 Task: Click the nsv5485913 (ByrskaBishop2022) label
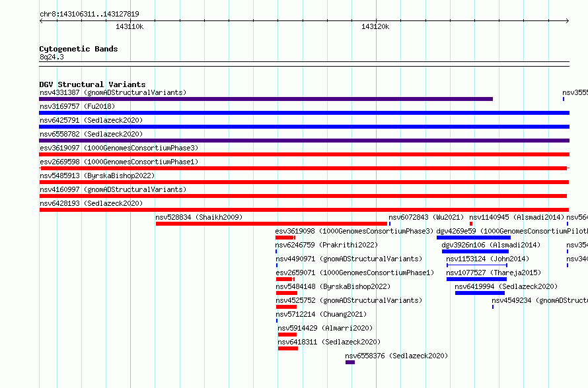tap(97, 176)
